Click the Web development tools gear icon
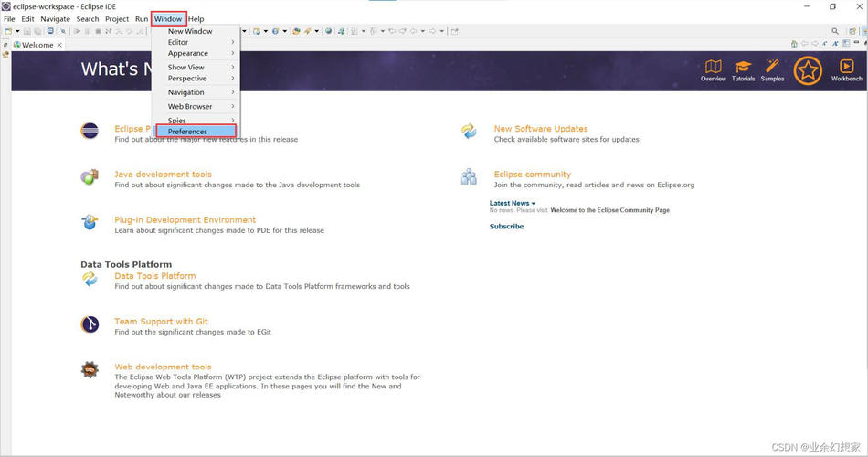Viewport: 868px width, 457px height. click(90, 369)
